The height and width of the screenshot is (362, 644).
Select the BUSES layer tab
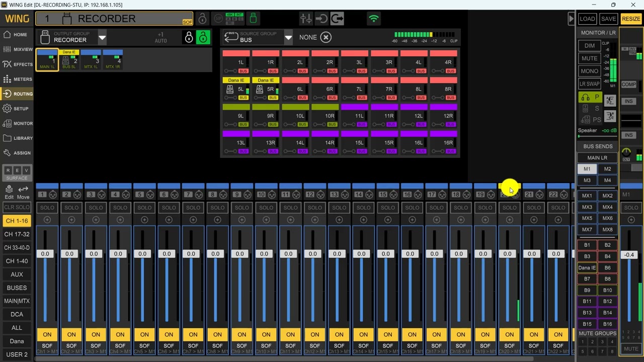click(x=17, y=288)
